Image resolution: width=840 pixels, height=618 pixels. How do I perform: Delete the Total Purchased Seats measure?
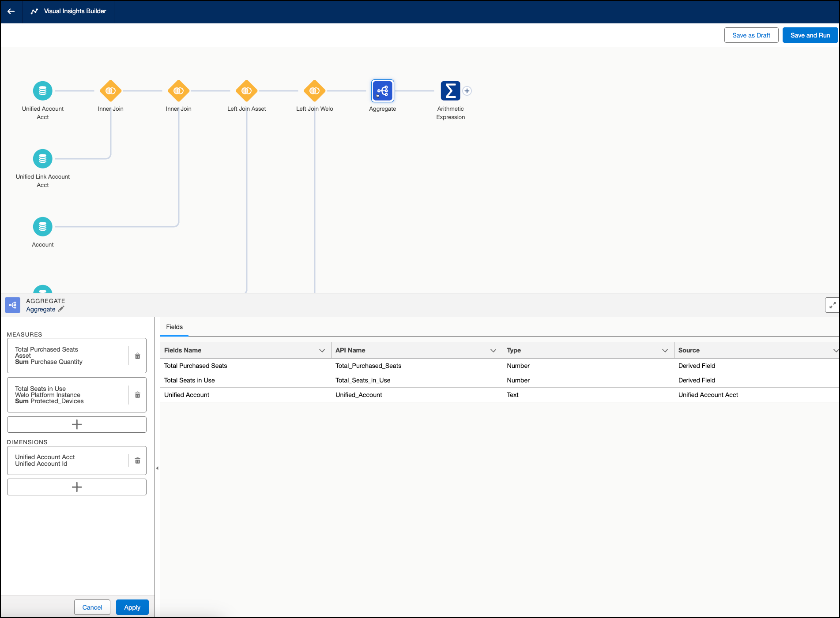point(138,356)
